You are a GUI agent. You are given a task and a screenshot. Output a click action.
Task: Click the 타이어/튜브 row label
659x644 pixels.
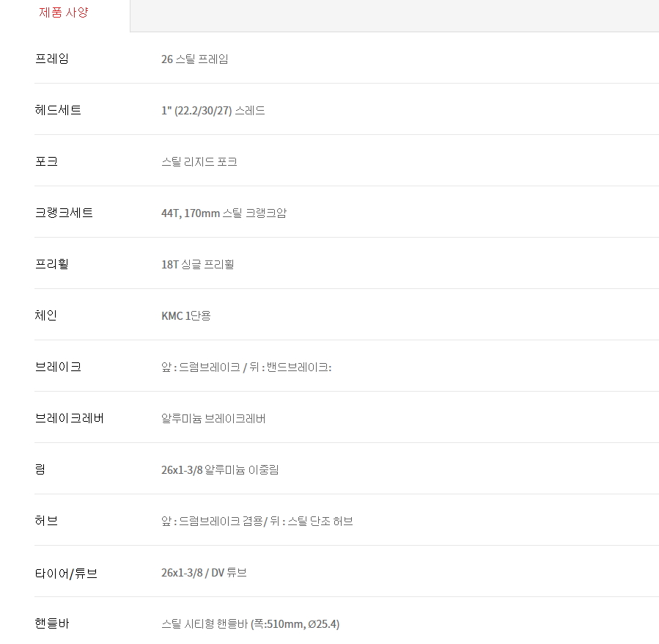(66, 573)
